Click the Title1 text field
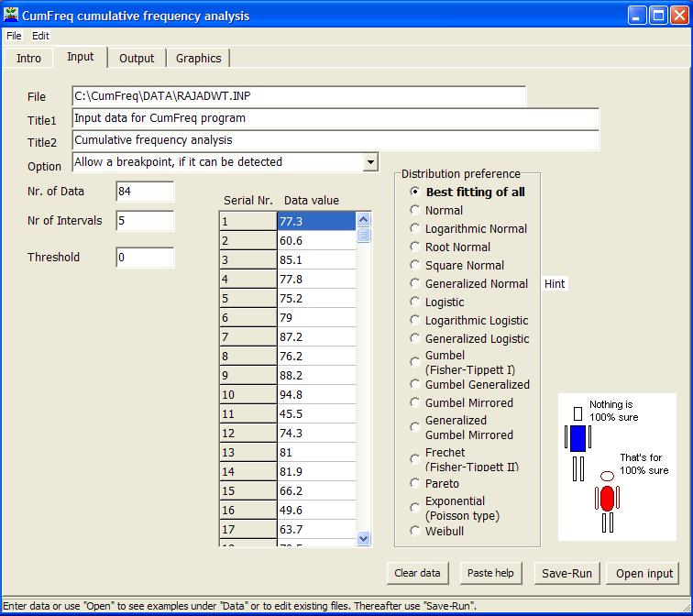 click(x=335, y=118)
